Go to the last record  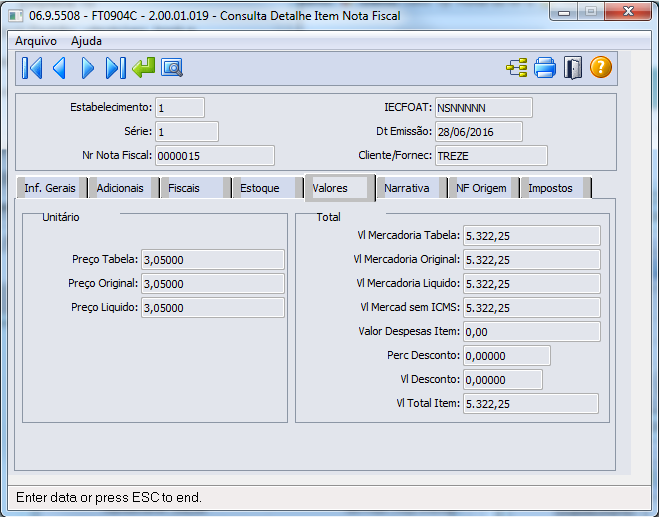tap(116, 68)
